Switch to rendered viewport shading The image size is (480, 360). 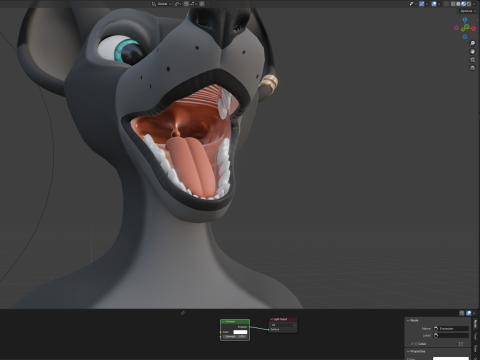469,4
